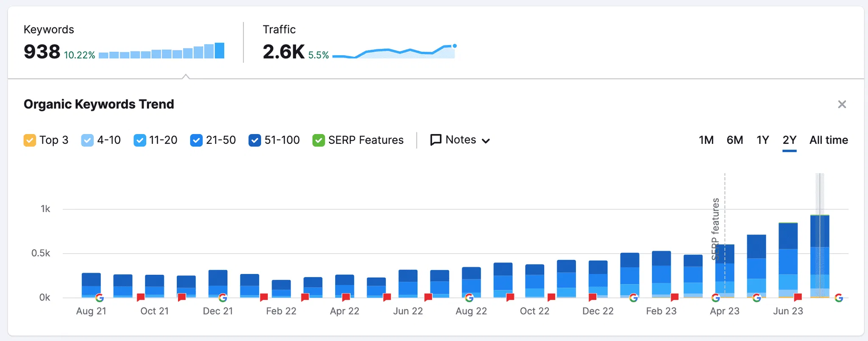Toggle the 4-10 positions checkbox
Screen dimensions: 868x341
coord(87,140)
